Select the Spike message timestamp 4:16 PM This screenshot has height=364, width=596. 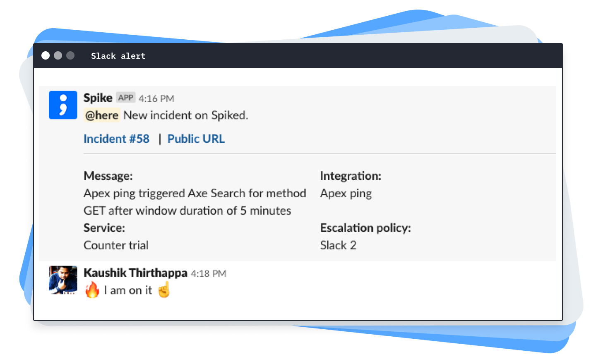point(156,98)
